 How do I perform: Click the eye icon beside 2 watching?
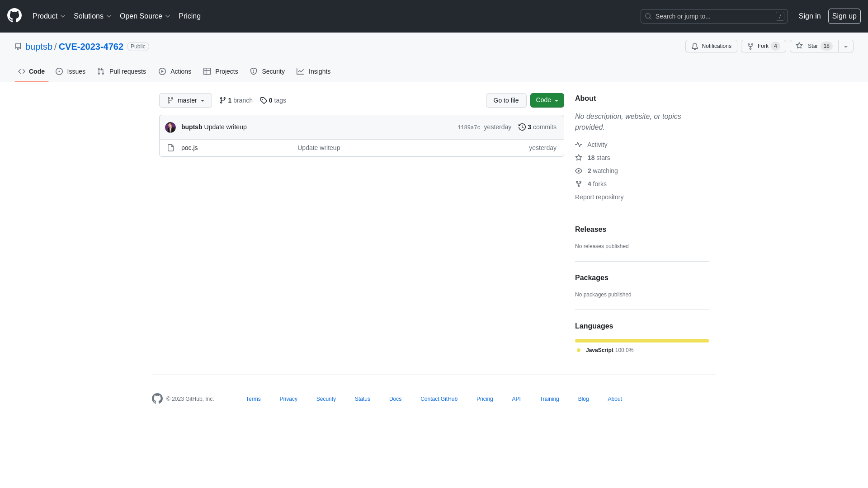pos(579,171)
